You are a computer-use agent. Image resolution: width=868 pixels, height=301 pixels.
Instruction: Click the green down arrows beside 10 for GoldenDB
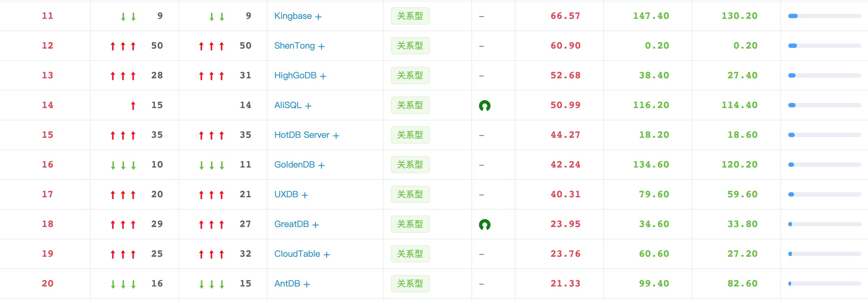click(123, 165)
